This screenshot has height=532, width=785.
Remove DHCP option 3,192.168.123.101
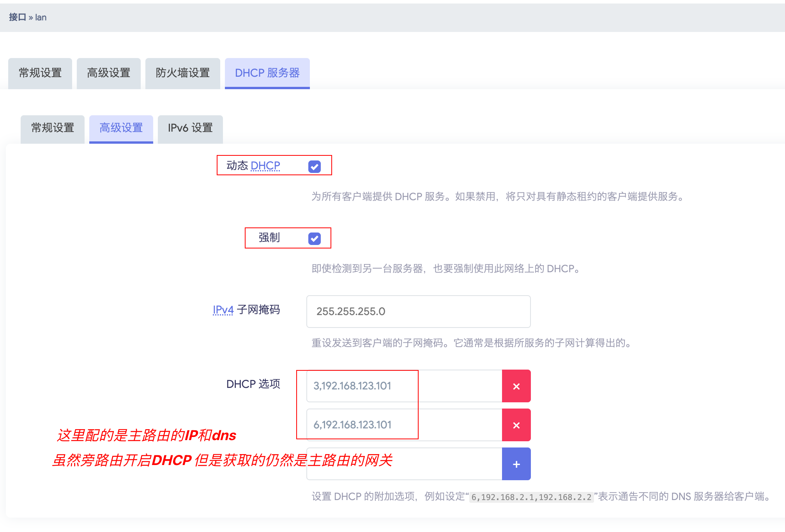click(516, 386)
